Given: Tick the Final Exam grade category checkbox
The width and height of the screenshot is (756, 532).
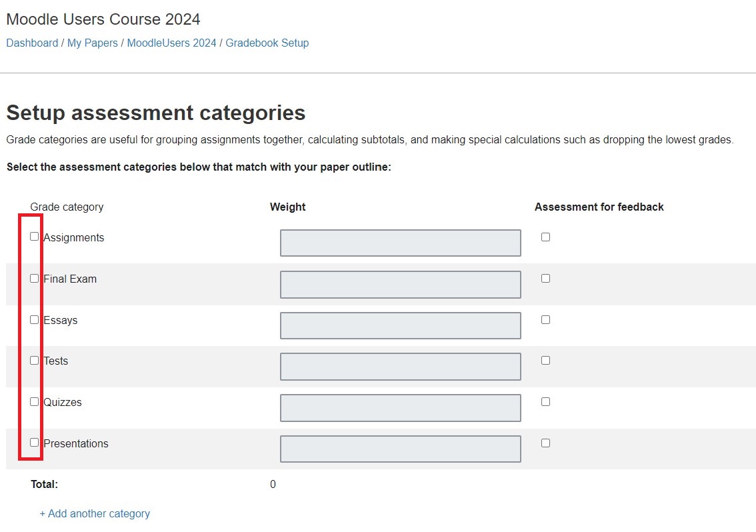Looking at the screenshot, I should click(x=34, y=278).
